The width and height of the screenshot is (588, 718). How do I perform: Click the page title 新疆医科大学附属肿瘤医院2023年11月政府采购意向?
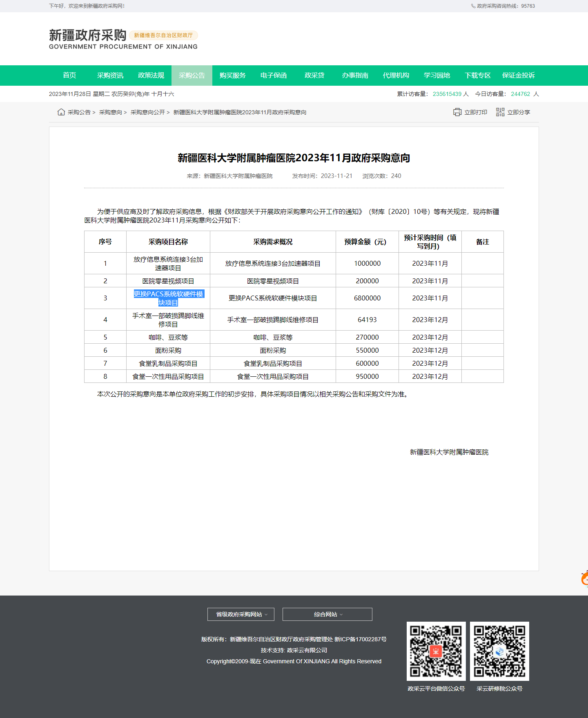click(294, 158)
